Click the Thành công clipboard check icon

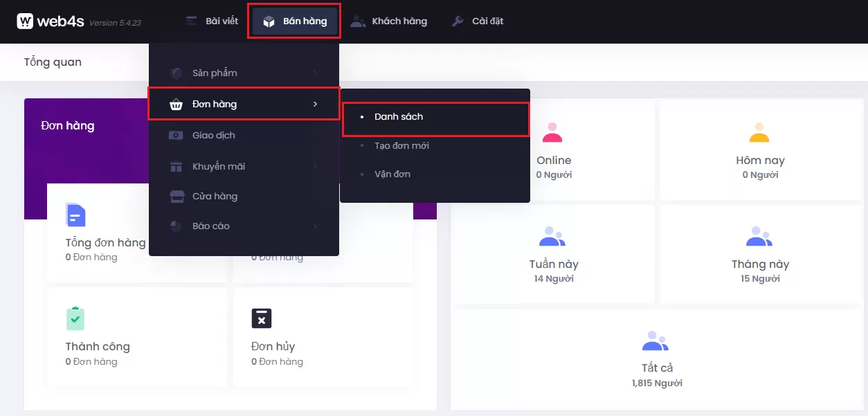point(75,318)
